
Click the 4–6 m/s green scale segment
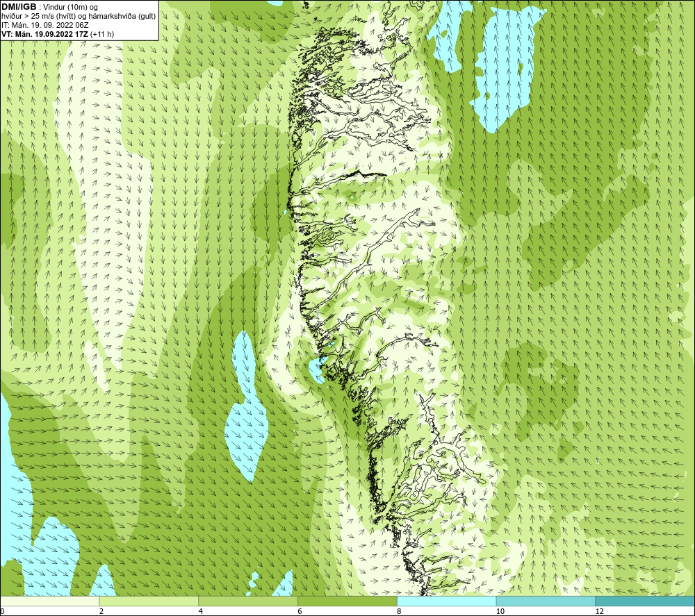(248, 601)
